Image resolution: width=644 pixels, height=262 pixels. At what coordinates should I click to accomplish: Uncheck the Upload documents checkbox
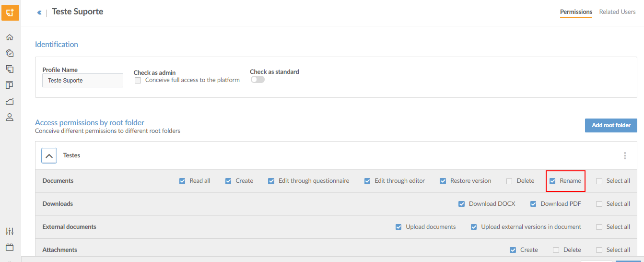pyautogui.click(x=398, y=227)
